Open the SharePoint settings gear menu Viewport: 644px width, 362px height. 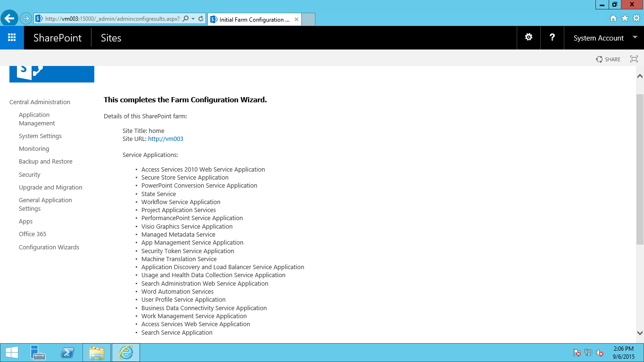(x=528, y=38)
